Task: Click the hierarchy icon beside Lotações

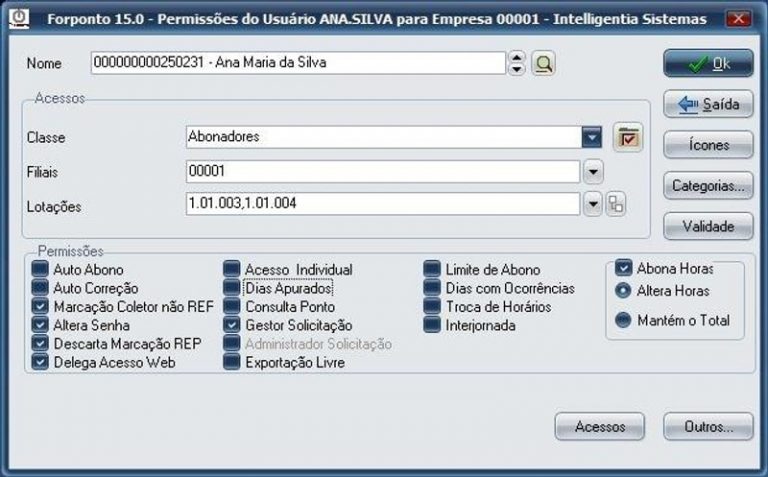Action: pyautogui.click(x=616, y=204)
